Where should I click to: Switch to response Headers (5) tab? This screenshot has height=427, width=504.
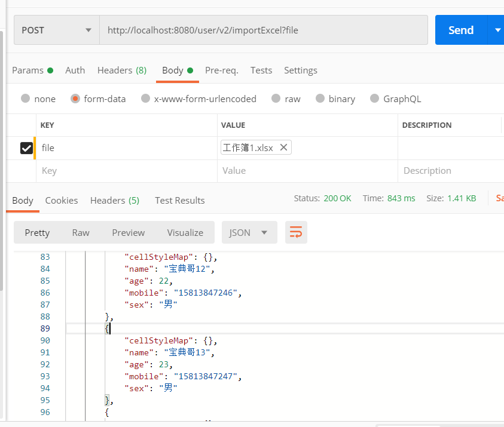point(115,200)
